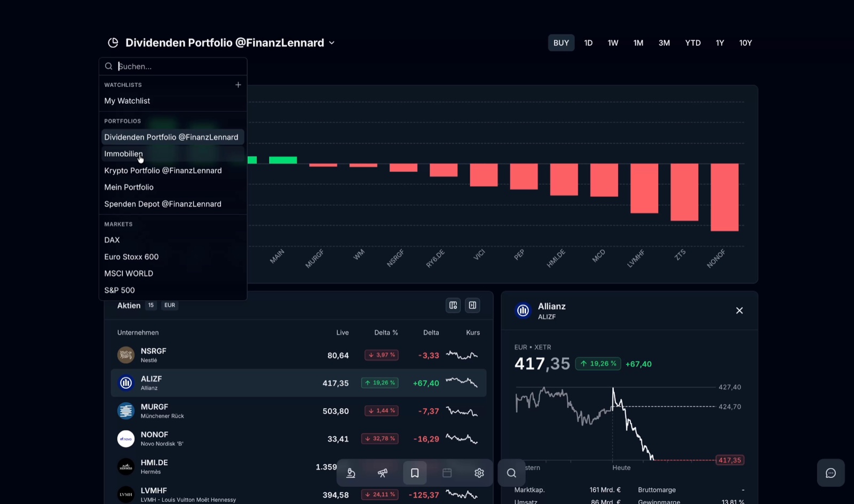Open the microscope analysis icon in bottom dock

pyautogui.click(x=351, y=473)
